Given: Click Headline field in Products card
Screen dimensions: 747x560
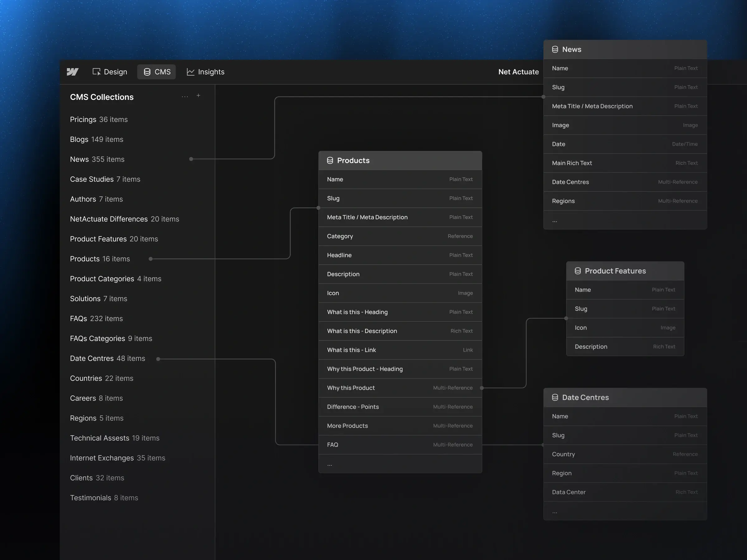Looking at the screenshot, I should [x=400, y=255].
